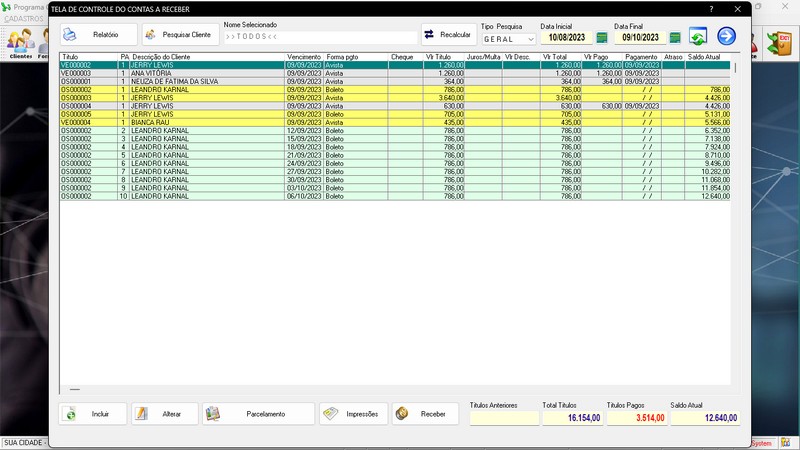The height and width of the screenshot is (450, 800).
Task: Click the Recalcular button
Action: pos(449,35)
